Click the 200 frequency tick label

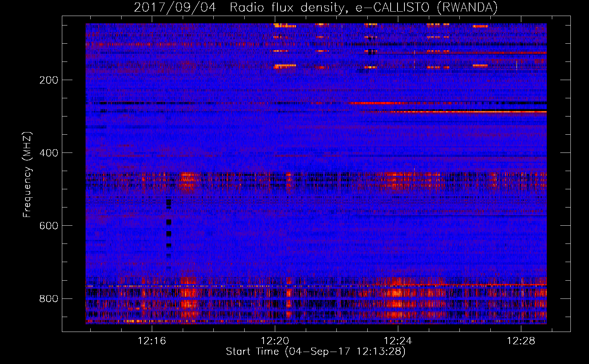[x=49, y=80]
